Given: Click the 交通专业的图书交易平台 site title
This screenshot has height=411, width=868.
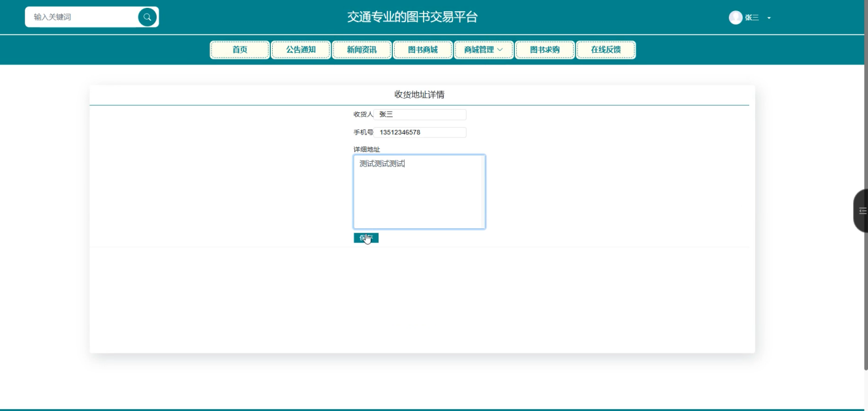Looking at the screenshot, I should tap(412, 17).
